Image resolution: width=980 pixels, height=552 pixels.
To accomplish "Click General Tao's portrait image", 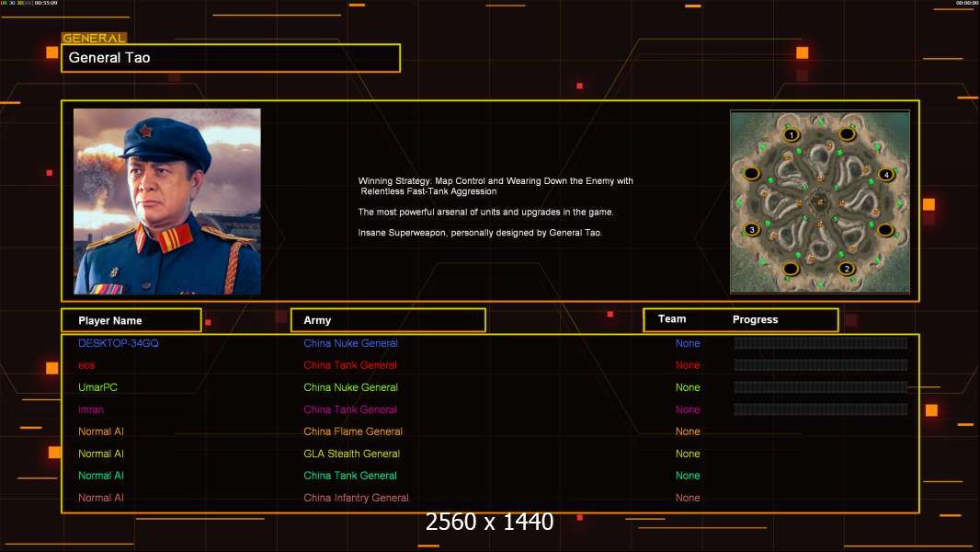I will [x=167, y=201].
